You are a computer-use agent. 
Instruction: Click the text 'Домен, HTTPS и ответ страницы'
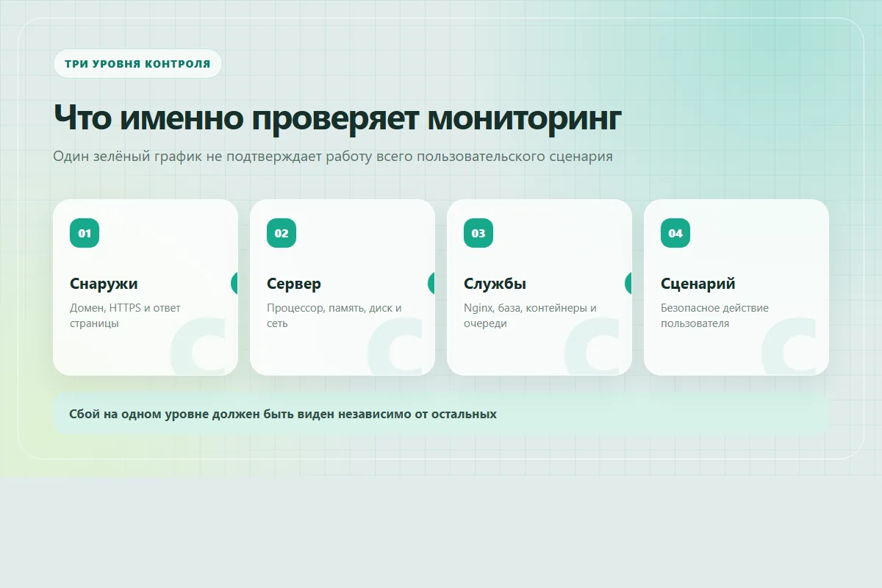pos(125,315)
